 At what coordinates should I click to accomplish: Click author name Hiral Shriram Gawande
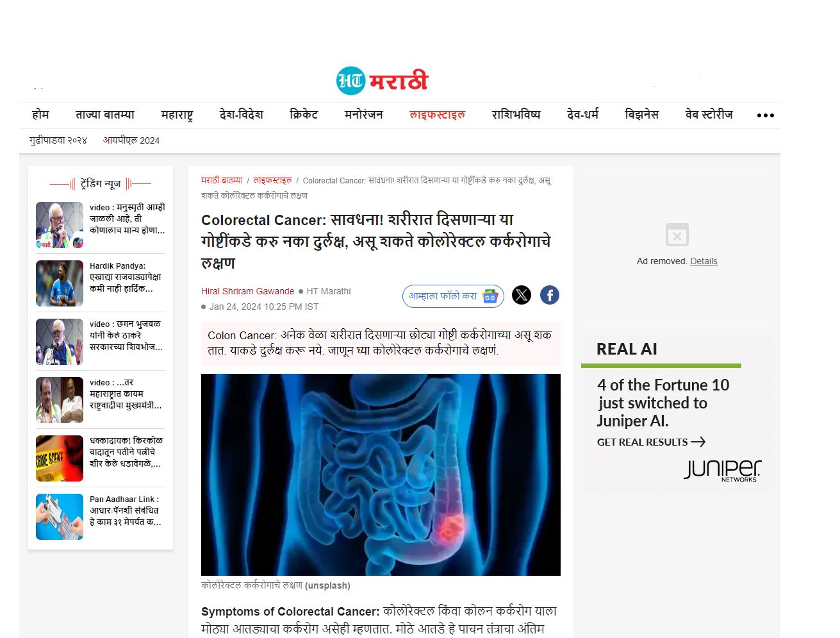coord(248,291)
